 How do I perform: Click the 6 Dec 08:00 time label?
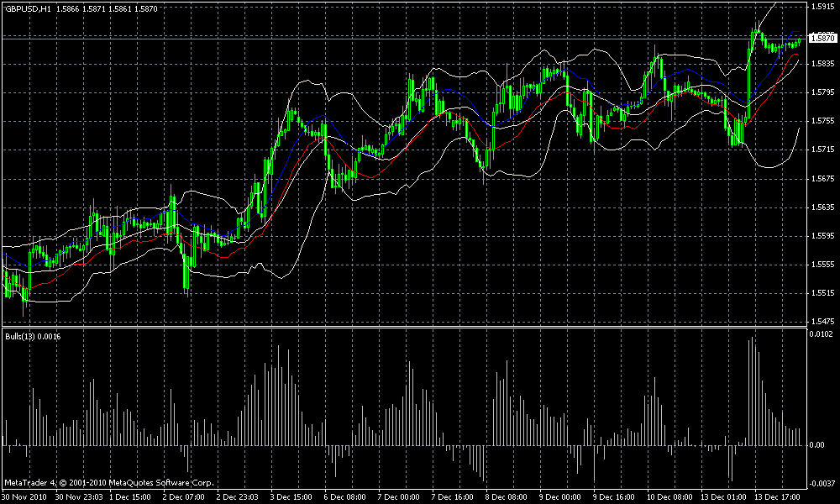coord(345,497)
